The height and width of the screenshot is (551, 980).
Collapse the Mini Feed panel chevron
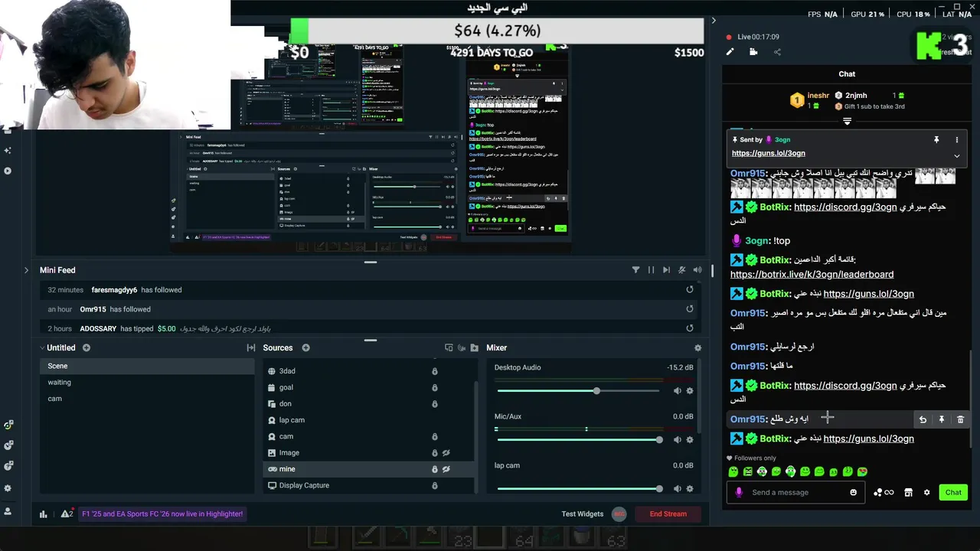point(26,270)
